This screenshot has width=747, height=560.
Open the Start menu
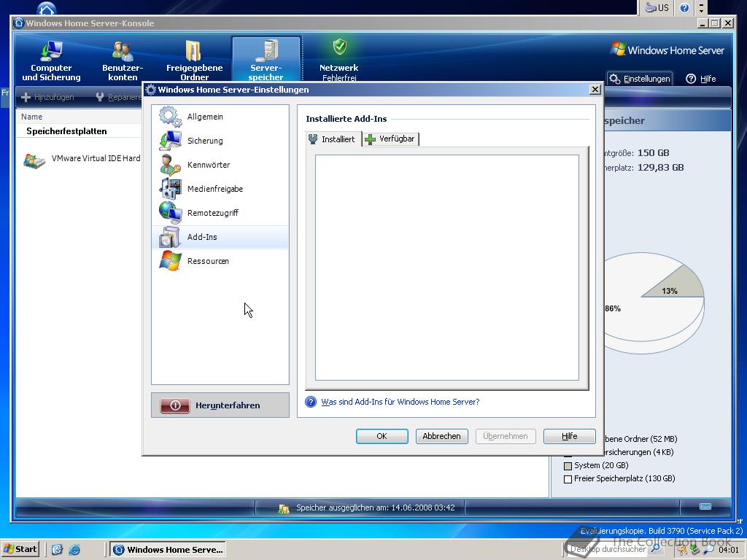20,549
